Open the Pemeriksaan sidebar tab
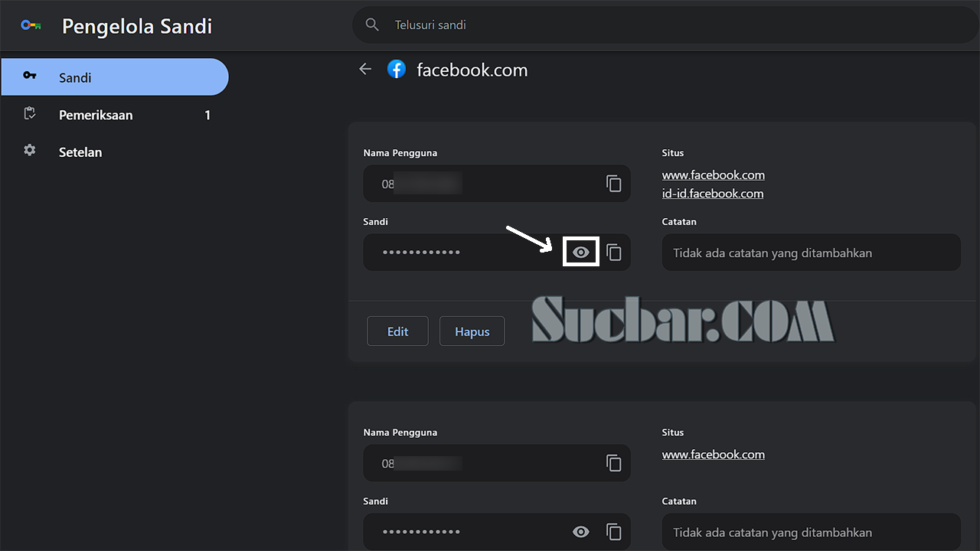The width and height of the screenshot is (980, 551). (x=115, y=115)
